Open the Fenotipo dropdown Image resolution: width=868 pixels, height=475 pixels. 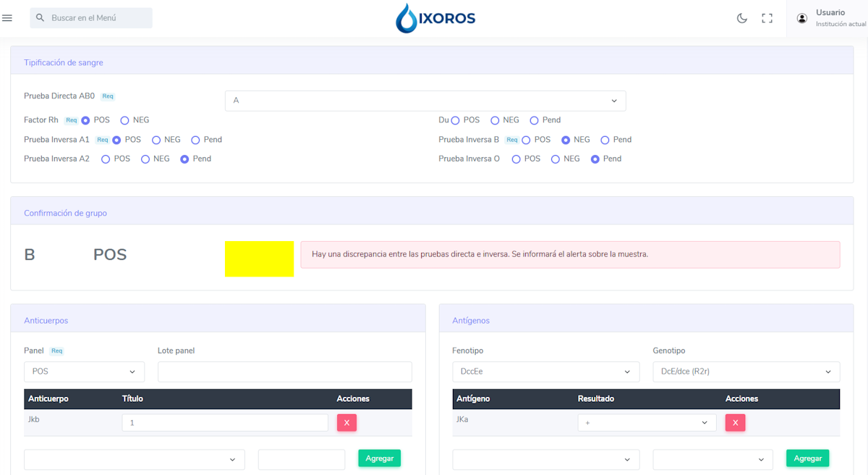[x=546, y=371]
